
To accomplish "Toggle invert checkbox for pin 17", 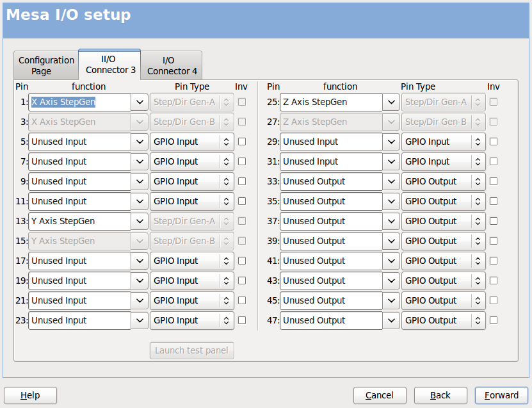I will click(242, 261).
